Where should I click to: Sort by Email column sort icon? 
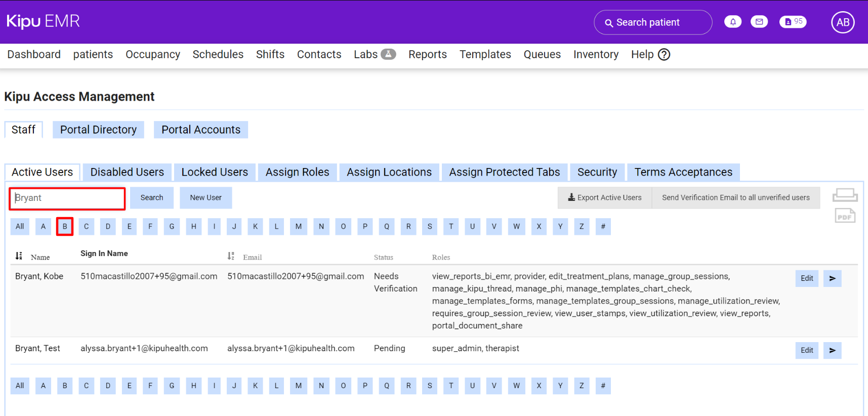pyautogui.click(x=231, y=256)
